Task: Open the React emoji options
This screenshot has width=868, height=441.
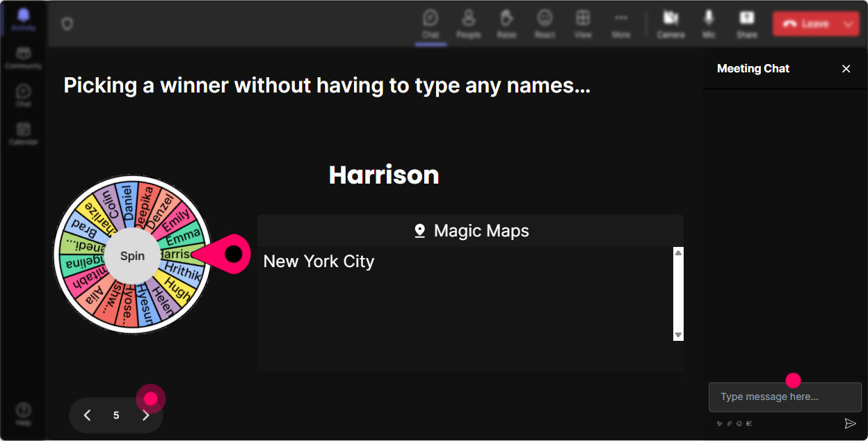Action: (x=545, y=24)
